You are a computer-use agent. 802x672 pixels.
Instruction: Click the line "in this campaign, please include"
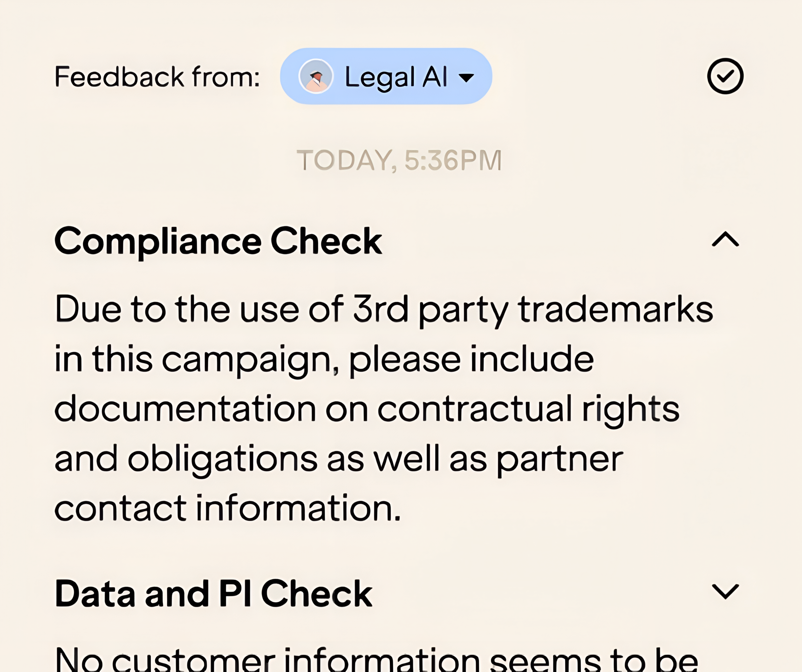click(x=324, y=359)
